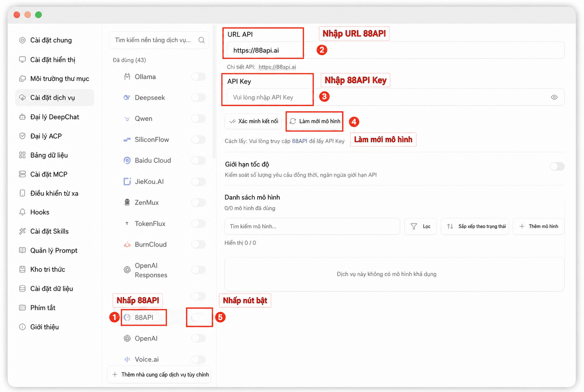Click the Ollama provider icon
This screenshot has width=584, height=392.
tap(127, 77)
